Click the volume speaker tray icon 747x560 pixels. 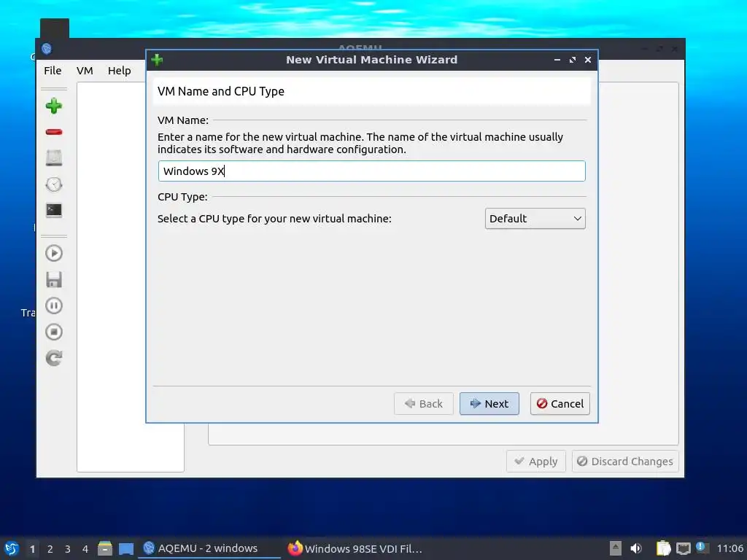(x=636, y=548)
